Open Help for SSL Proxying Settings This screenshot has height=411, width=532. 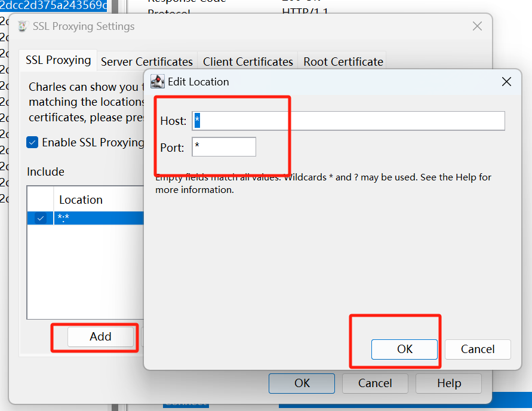pos(448,384)
